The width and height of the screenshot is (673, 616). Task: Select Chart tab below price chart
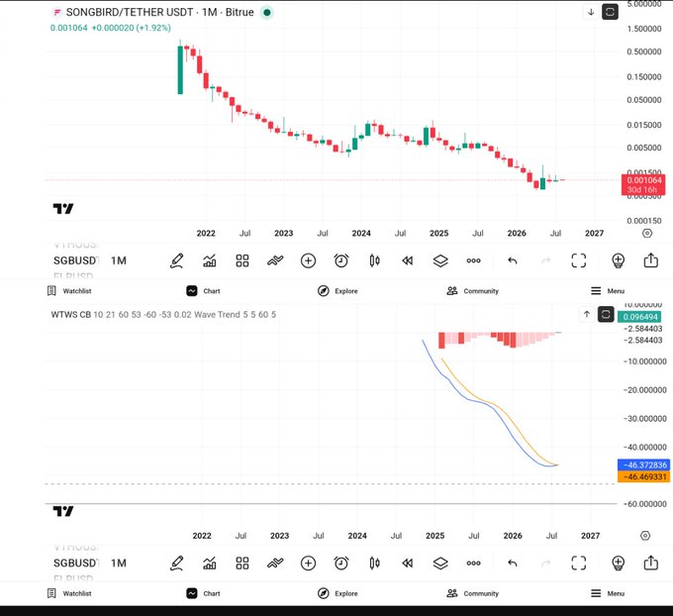pyautogui.click(x=203, y=291)
